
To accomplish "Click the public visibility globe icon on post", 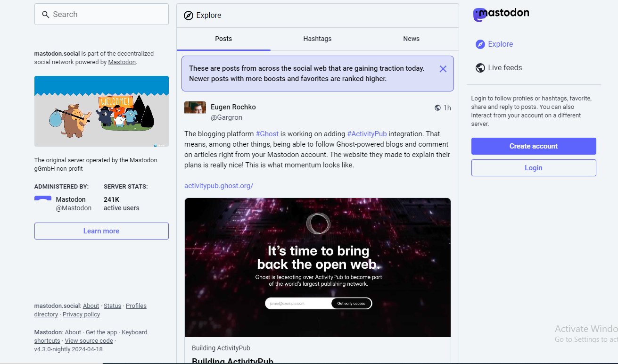I will 437,108.
